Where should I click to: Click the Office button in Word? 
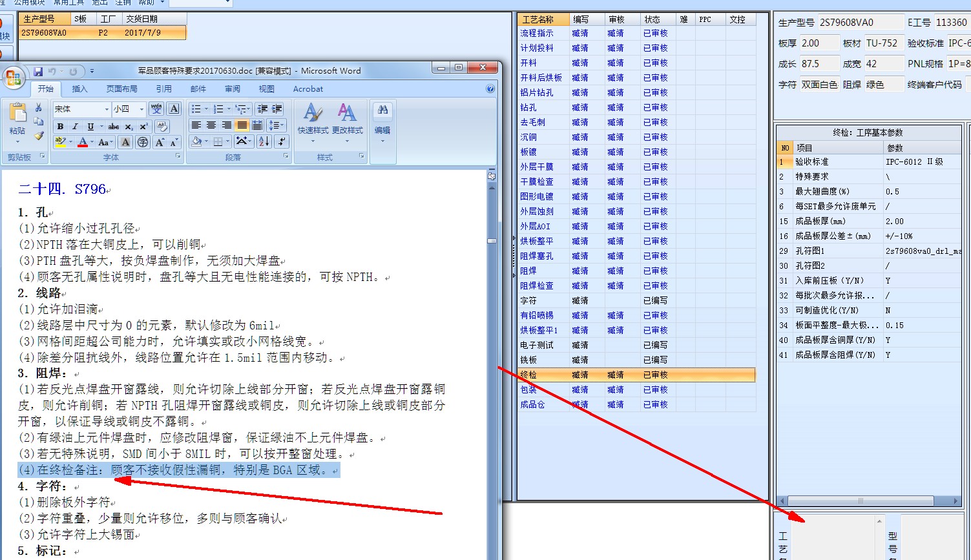click(x=14, y=78)
